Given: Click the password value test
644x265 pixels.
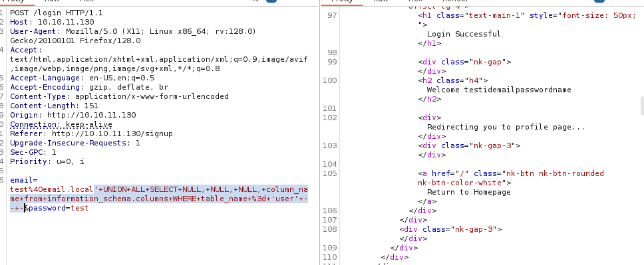Looking at the screenshot, I should click(79, 208).
